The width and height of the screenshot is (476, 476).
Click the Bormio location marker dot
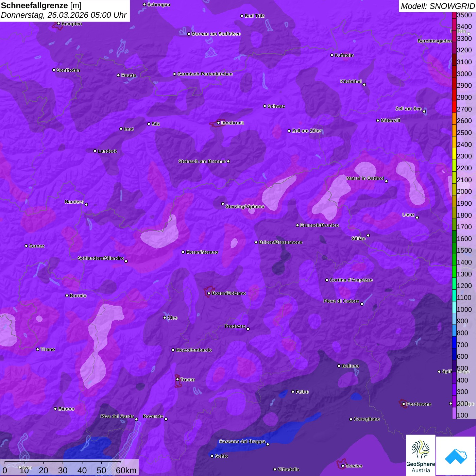pyautogui.click(x=67, y=295)
